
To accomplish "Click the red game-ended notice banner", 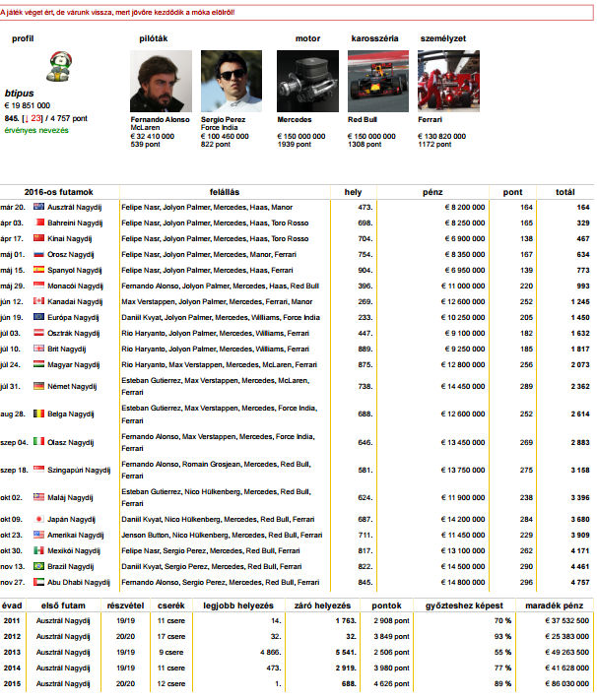I will [x=297, y=13].
